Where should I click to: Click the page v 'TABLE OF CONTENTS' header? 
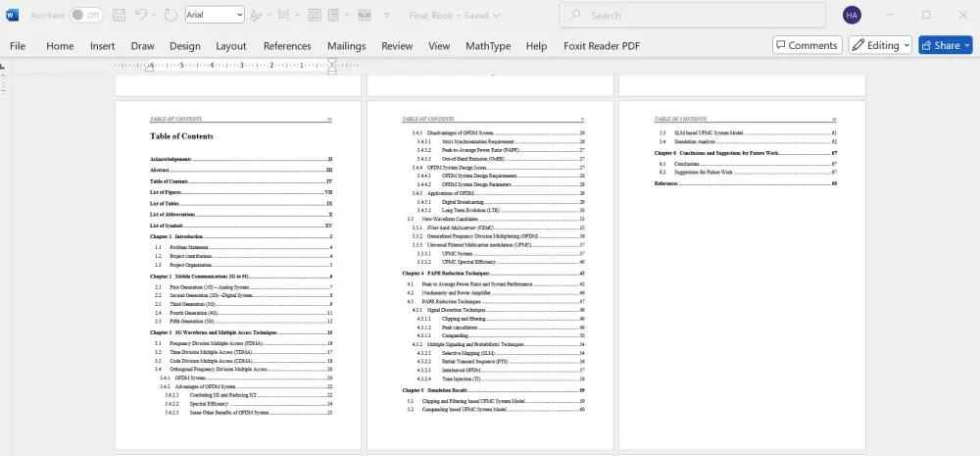[428, 119]
